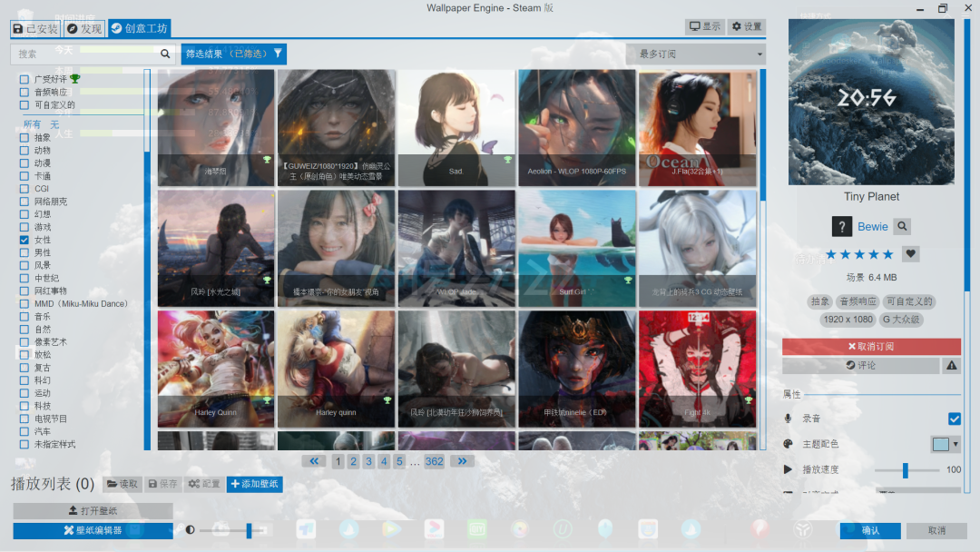
Task: Click the warning report triangle icon
Action: [951, 366]
